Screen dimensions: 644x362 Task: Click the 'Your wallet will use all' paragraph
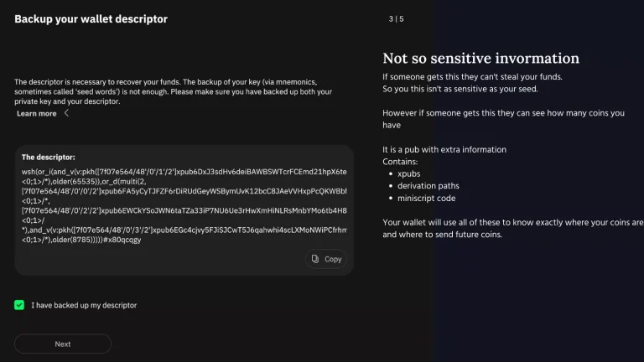pyautogui.click(x=512, y=228)
